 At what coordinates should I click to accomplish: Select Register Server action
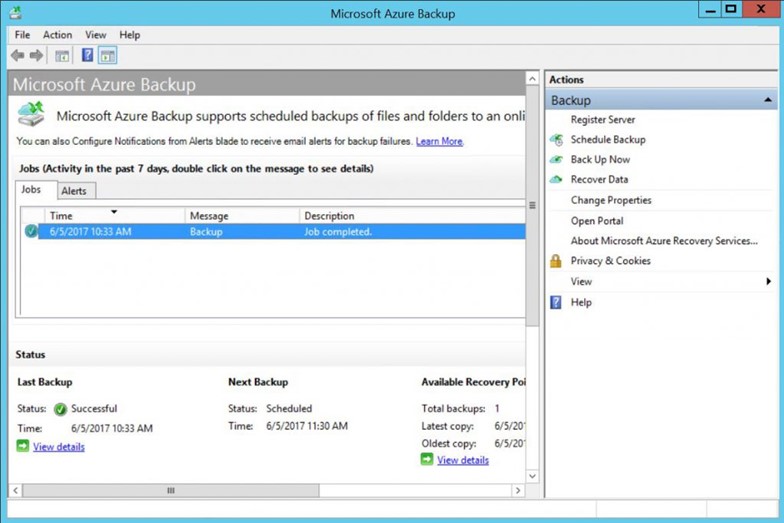pos(603,120)
